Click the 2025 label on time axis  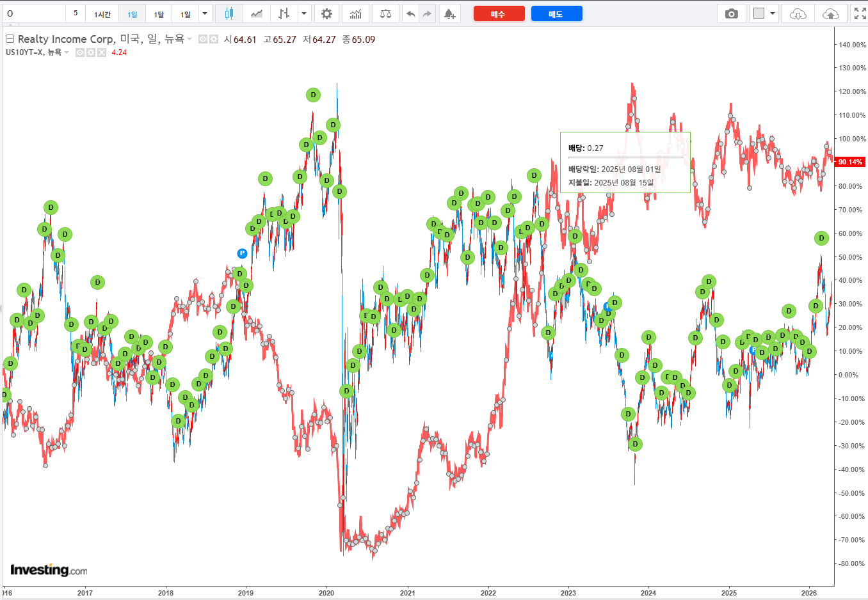[729, 593]
